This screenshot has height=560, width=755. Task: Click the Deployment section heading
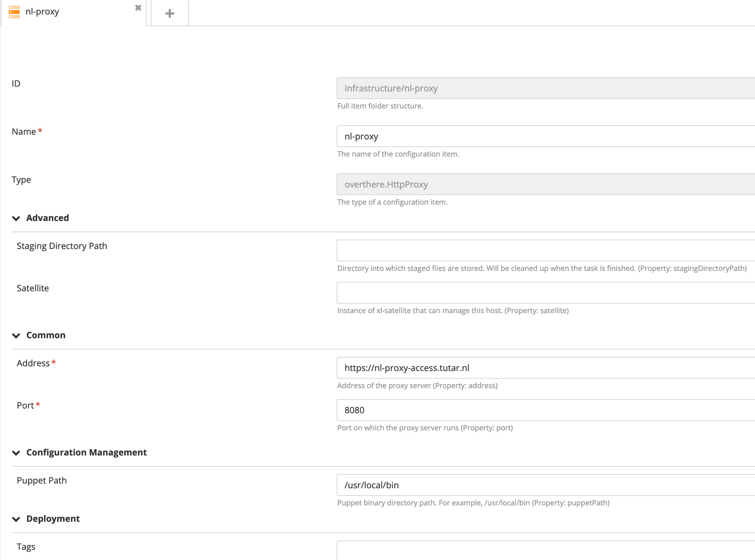(x=53, y=518)
